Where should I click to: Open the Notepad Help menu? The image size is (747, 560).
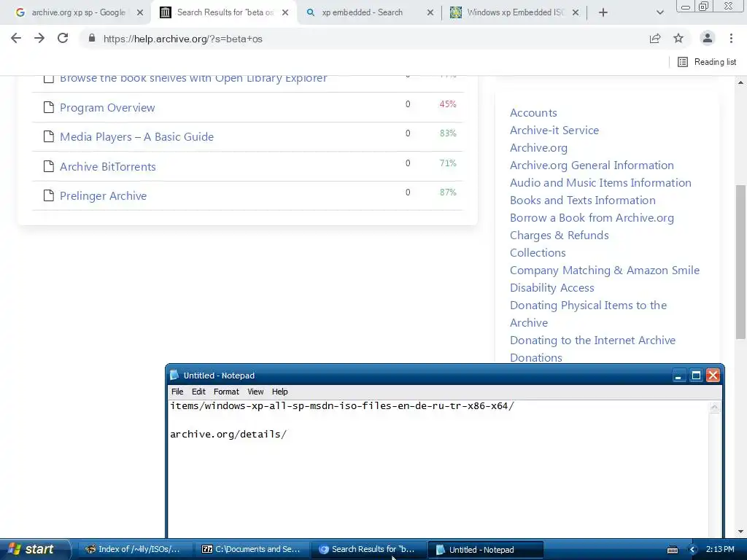tap(279, 392)
